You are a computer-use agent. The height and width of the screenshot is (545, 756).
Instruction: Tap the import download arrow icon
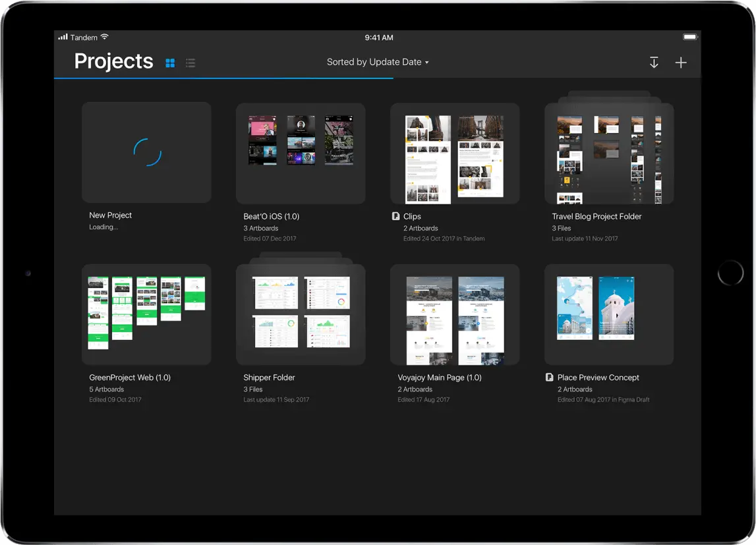654,63
